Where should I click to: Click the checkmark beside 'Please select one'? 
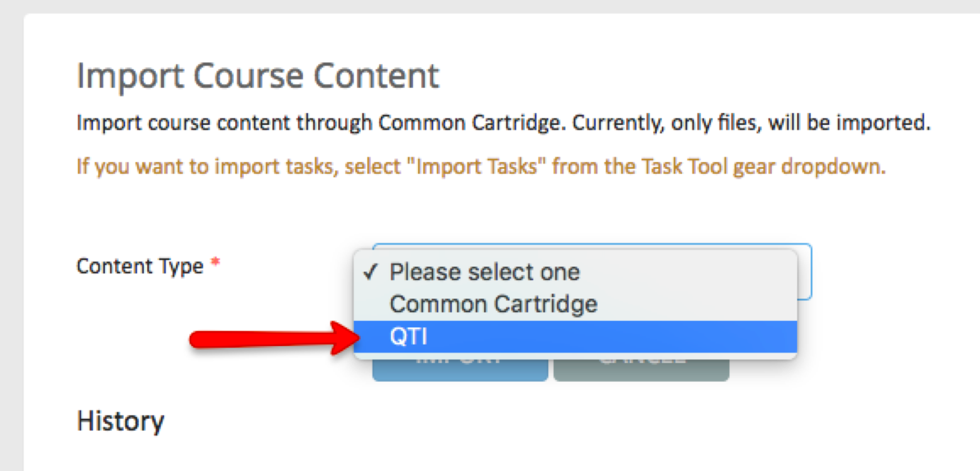[x=370, y=272]
